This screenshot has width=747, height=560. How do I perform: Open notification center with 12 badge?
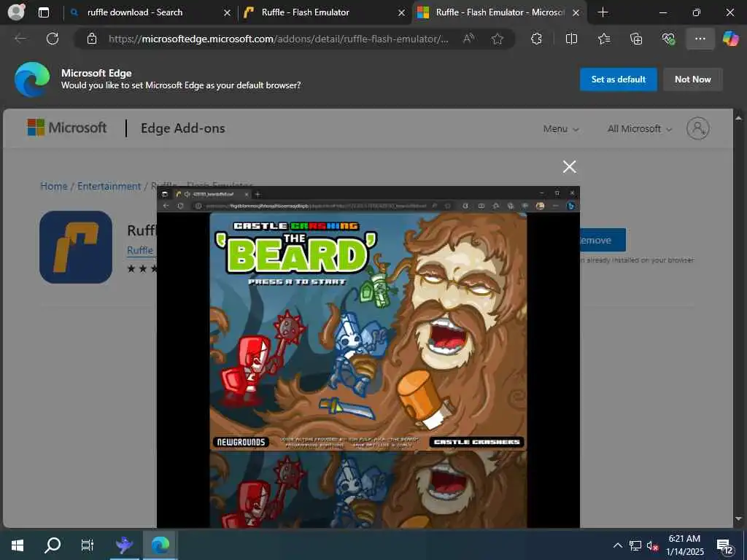tap(724, 546)
